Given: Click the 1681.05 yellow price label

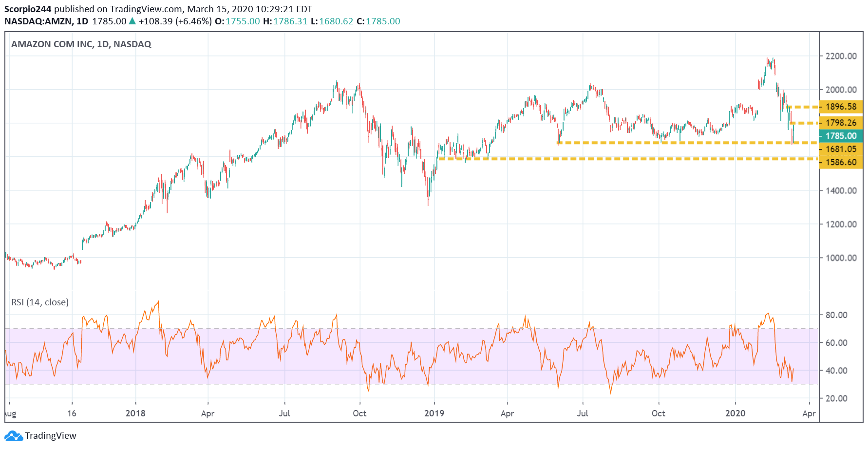Looking at the screenshot, I should (x=841, y=149).
